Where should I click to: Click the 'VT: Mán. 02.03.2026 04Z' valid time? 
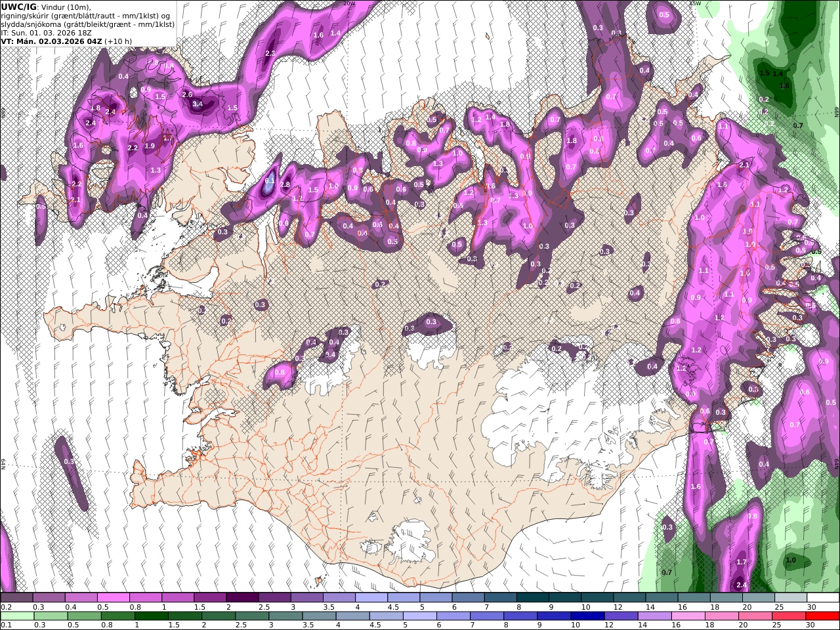pos(51,41)
